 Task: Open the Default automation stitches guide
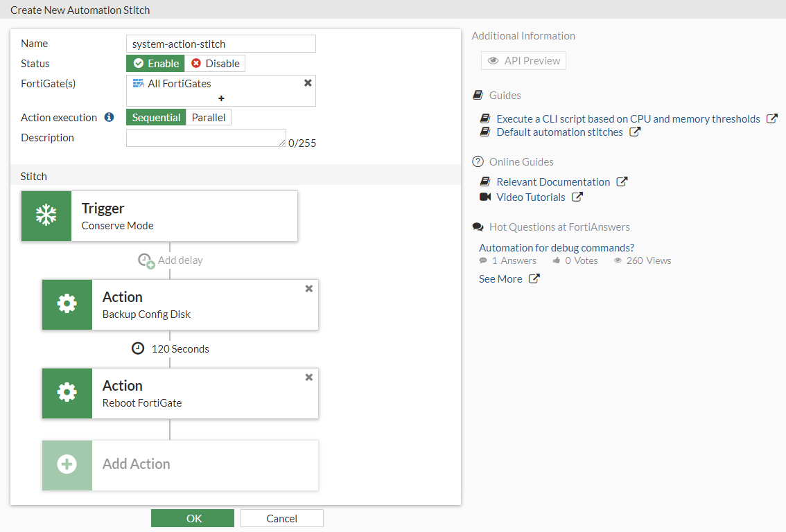pyautogui.click(x=559, y=132)
